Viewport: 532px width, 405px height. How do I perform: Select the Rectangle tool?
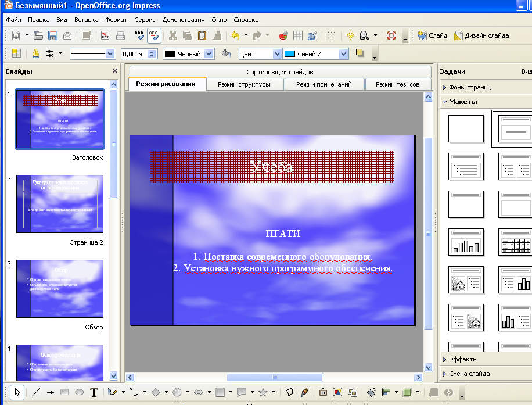tap(64, 392)
